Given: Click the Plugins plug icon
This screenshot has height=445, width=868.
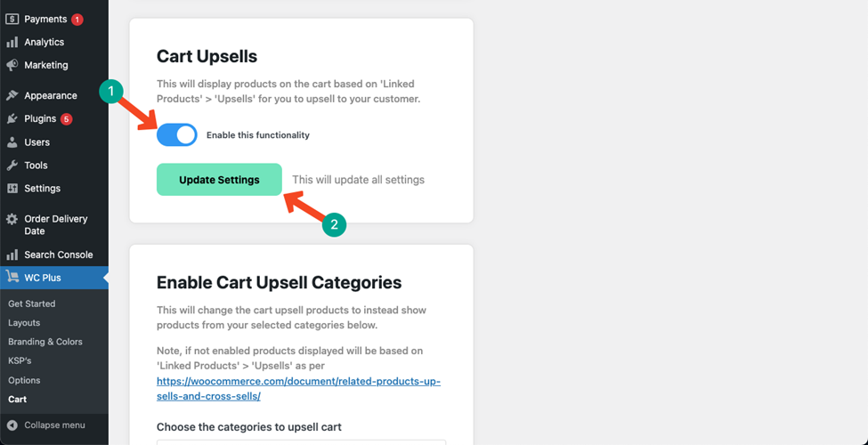Looking at the screenshot, I should coord(12,119).
